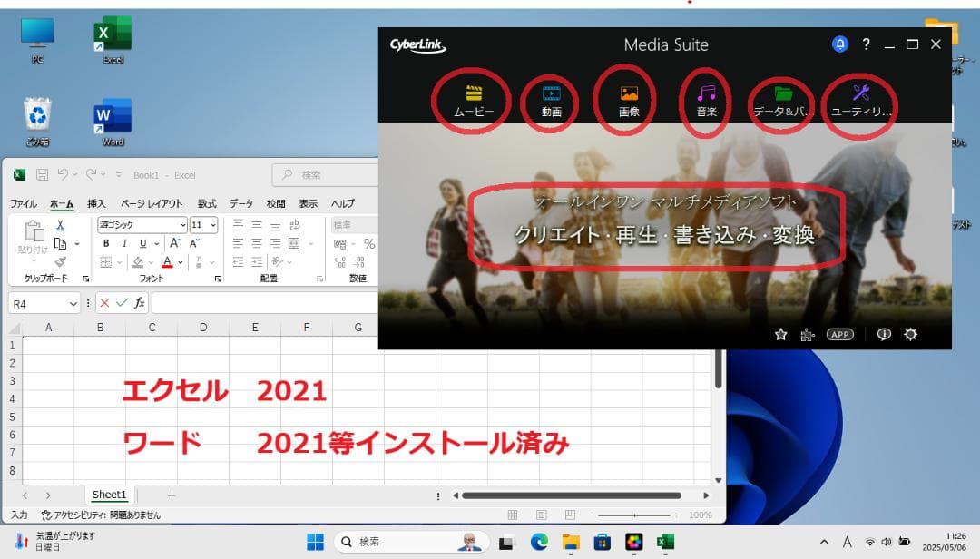Click the favorites star icon in Media Suite

pyautogui.click(x=780, y=335)
